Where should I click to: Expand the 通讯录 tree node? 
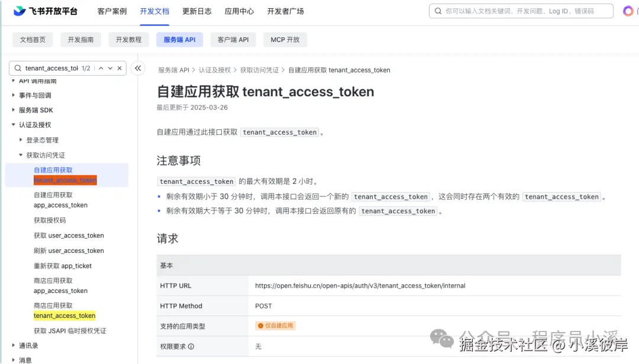[14, 345]
